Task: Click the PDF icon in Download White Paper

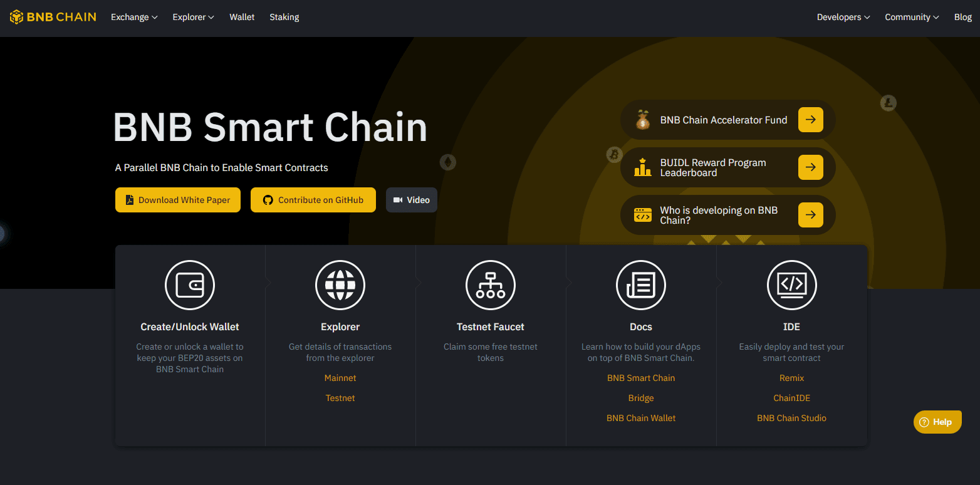Action: (x=130, y=200)
